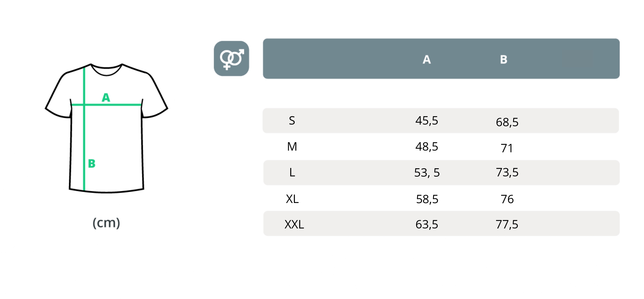Image resolution: width=644 pixels, height=299 pixels.
Task: Click the green B label on the shirt
Action: click(x=92, y=163)
